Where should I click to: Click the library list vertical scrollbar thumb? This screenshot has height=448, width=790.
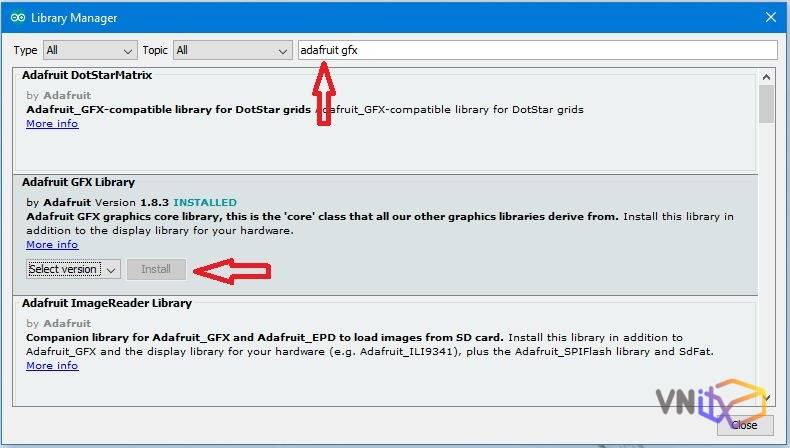tap(766, 104)
